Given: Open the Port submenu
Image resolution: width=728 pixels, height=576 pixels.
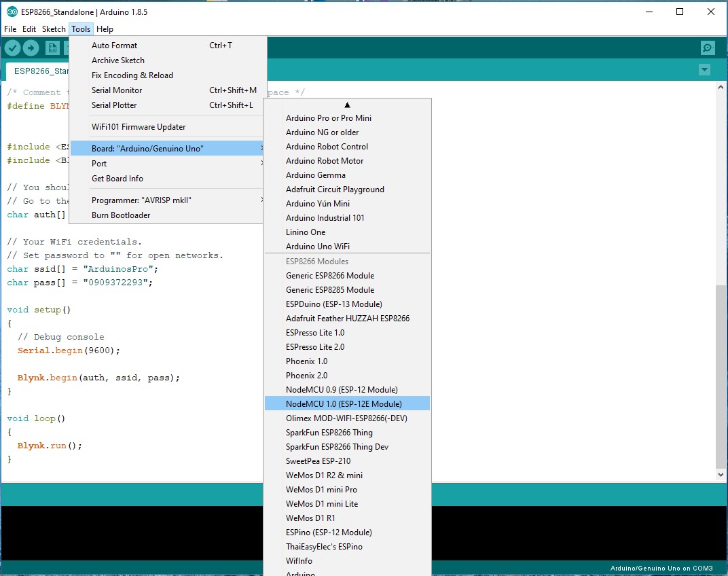Looking at the screenshot, I should click(99, 163).
